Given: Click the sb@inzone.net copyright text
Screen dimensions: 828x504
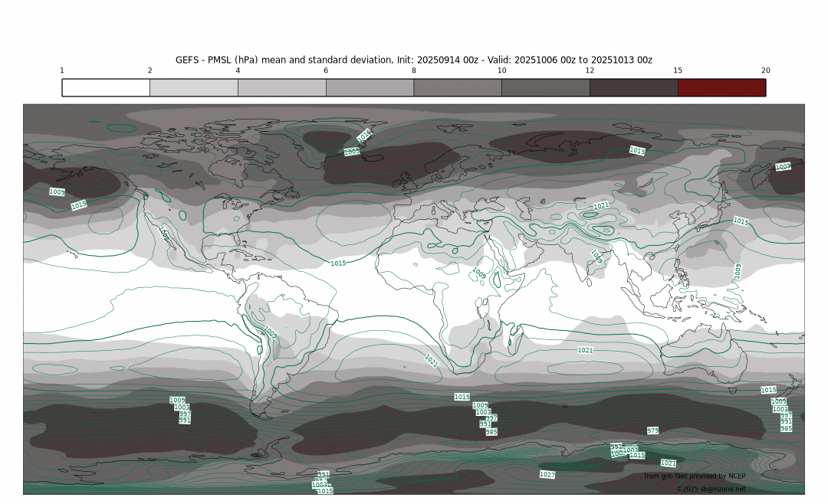Looking at the screenshot, I should 711,489.
